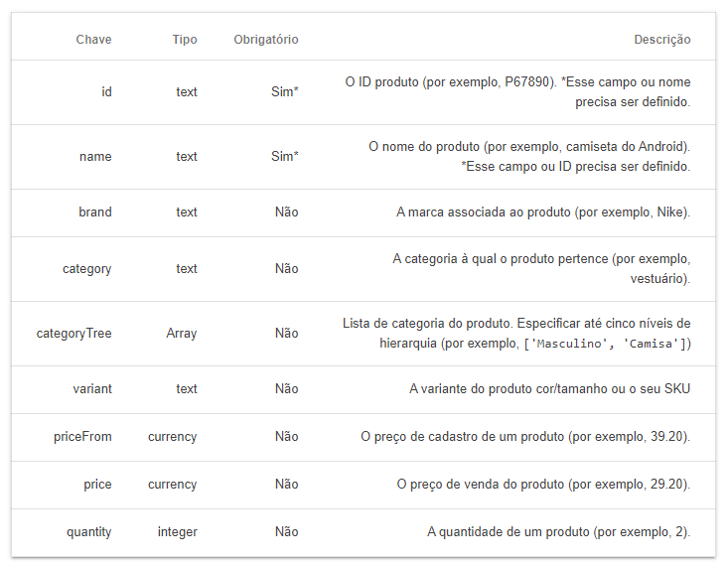The width and height of the screenshot is (728, 567).
Task: Click the Chave column header
Action: click(93, 40)
